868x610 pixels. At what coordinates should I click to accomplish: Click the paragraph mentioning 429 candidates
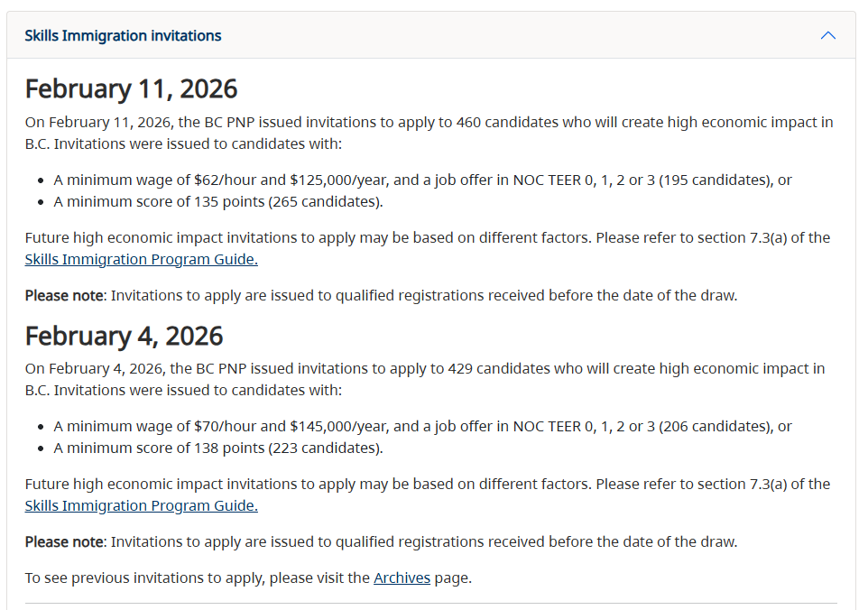(424, 379)
